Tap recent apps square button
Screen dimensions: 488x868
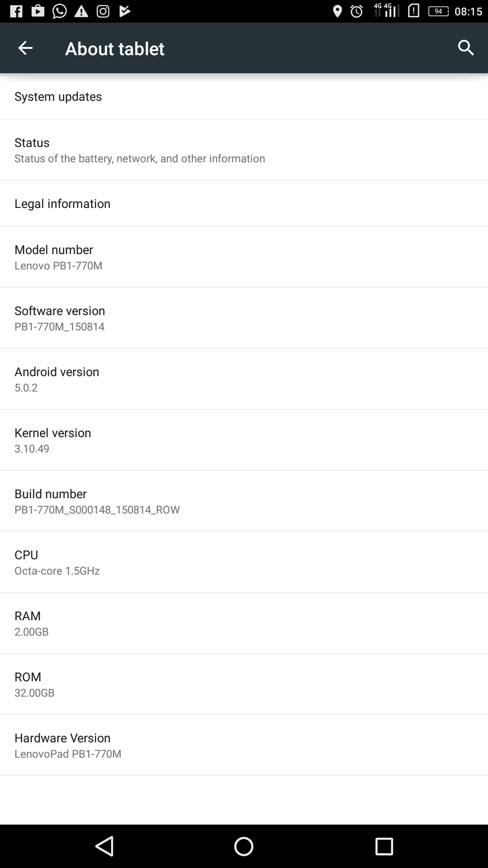pos(384,846)
